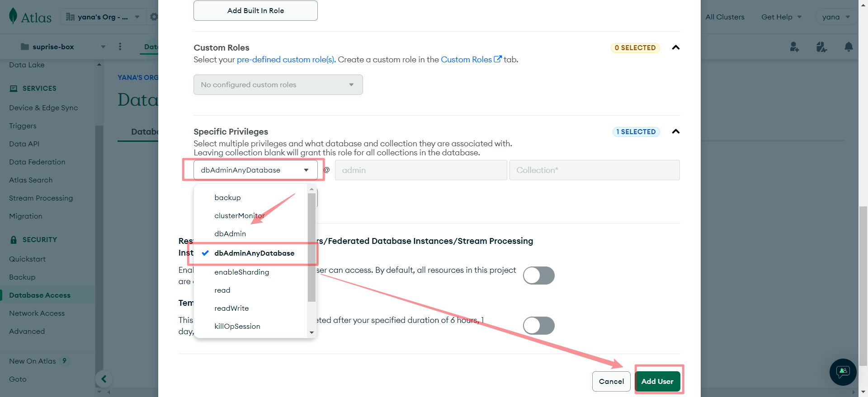The height and width of the screenshot is (397, 868).
Task: Click the invite user icon
Action: [x=794, y=47]
